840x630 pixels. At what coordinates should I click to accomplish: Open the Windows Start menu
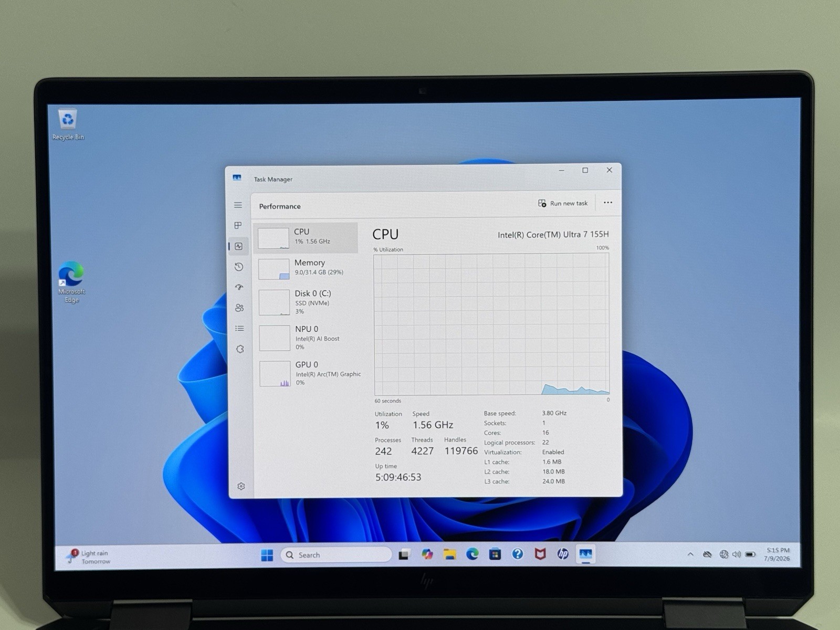tap(267, 555)
